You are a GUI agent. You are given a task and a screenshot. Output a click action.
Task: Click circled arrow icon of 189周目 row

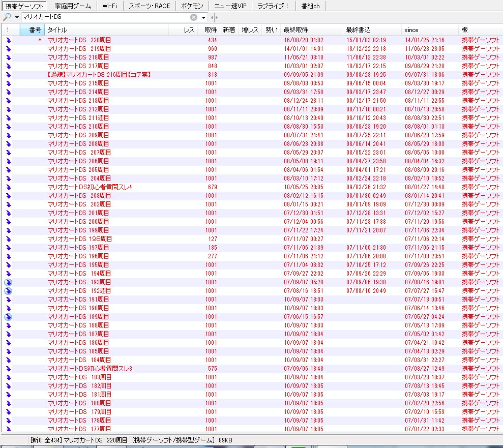click(x=8, y=317)
